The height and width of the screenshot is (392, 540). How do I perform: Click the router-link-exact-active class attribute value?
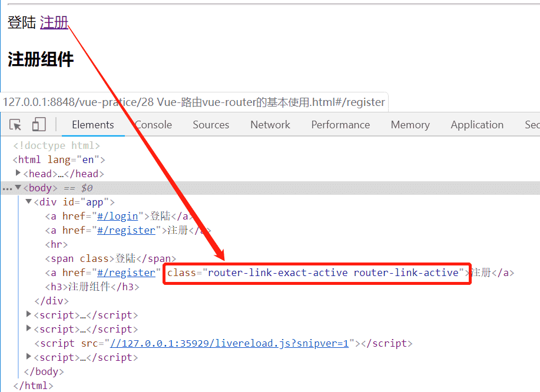[x=333, y=273]
